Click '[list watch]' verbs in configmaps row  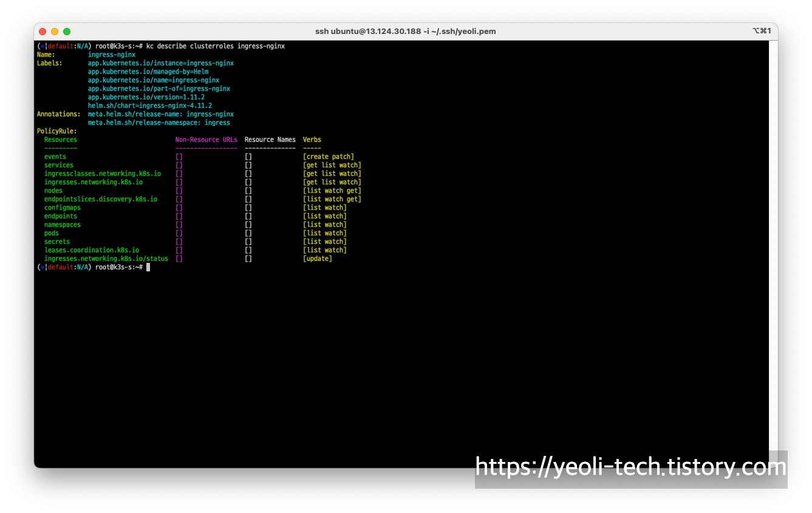(325, 208)
